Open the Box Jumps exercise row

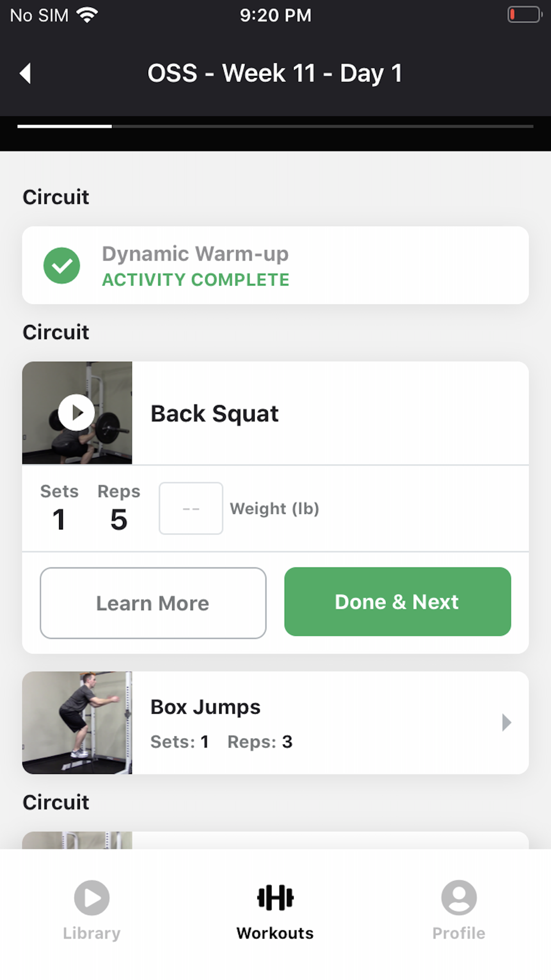(x=275, y=723)
